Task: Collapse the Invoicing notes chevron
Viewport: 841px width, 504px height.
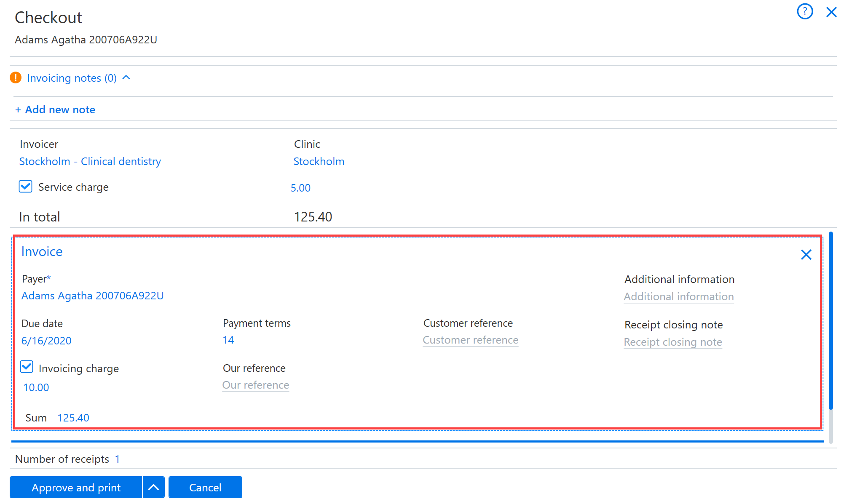Action: click(126, 78)
